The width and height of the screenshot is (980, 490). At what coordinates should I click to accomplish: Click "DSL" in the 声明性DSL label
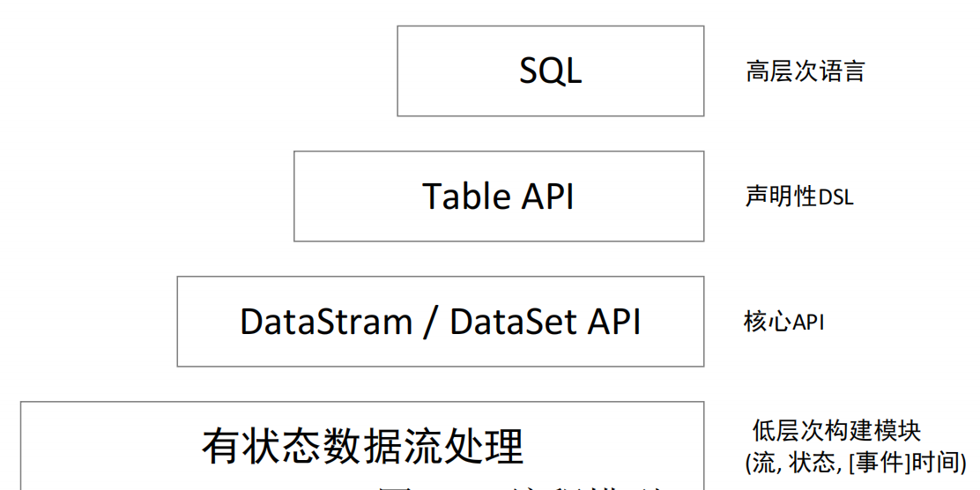tap(835, 197)
